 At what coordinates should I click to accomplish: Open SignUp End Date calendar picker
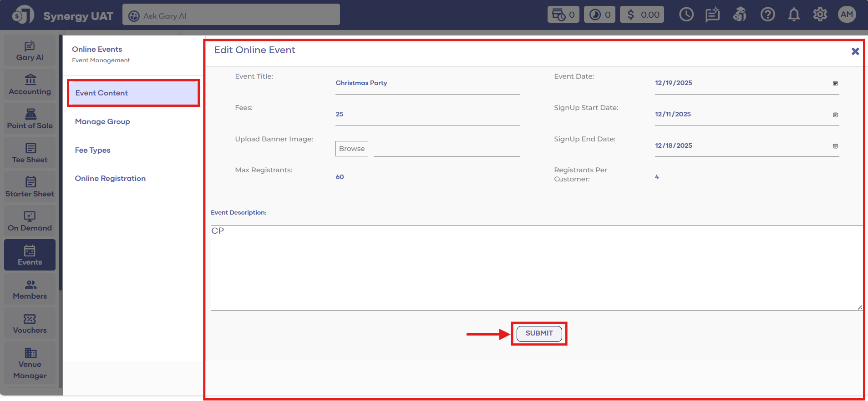tap(835, 146)
